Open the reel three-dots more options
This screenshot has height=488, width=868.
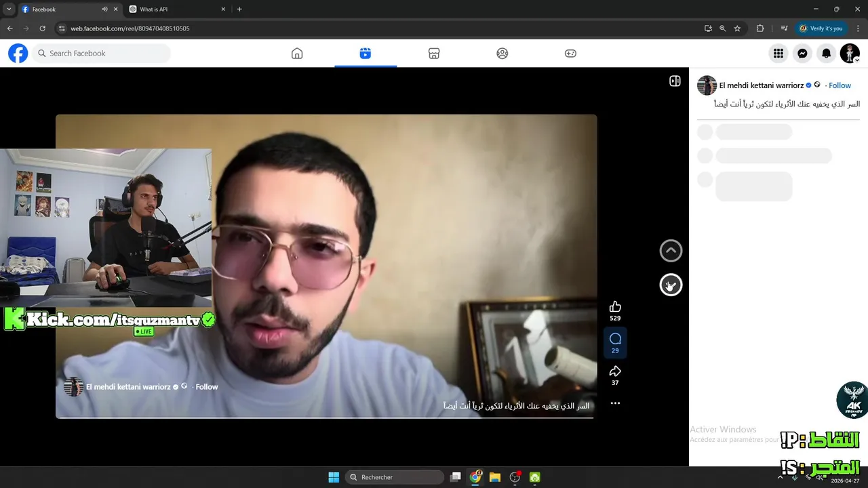(615, 403)
